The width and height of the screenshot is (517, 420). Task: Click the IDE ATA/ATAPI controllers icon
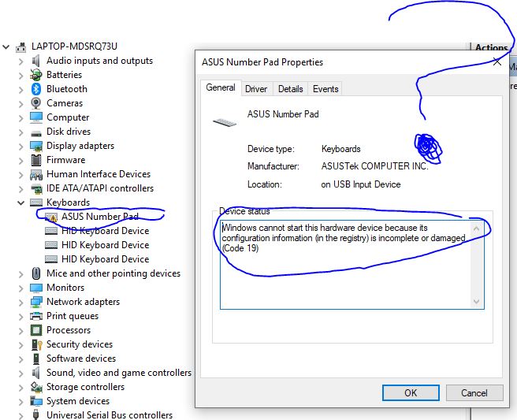(36, 189)
